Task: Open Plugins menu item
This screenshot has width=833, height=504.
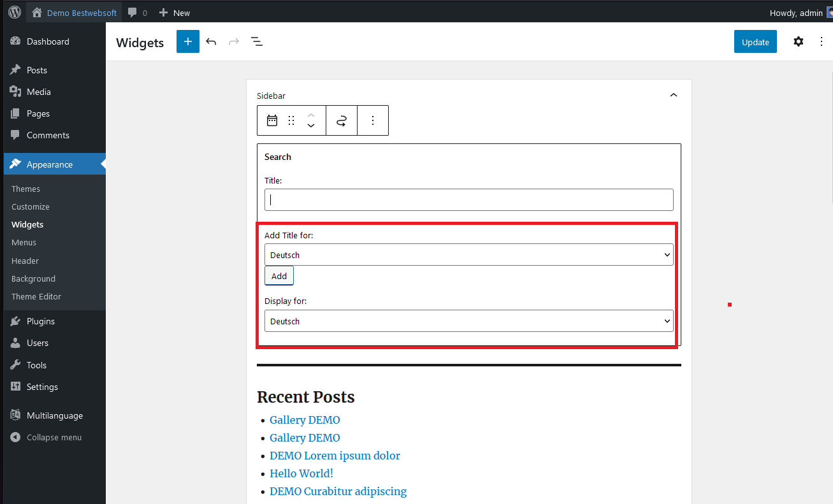Action: (41, 321)
